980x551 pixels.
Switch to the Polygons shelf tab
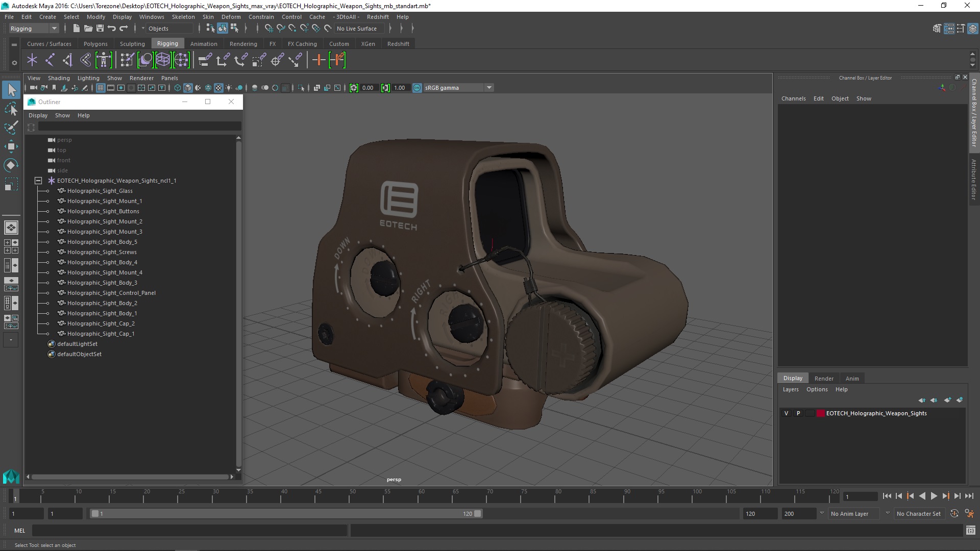95,44
